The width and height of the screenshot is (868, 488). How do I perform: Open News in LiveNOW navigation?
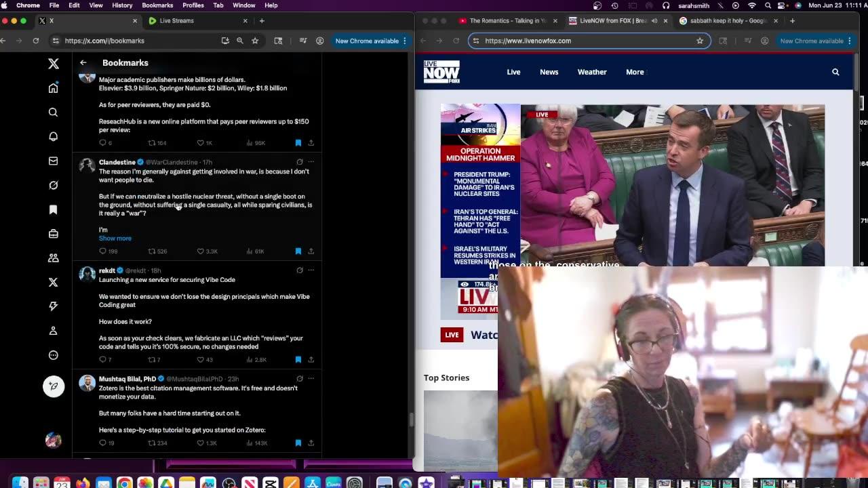(549, 72)
